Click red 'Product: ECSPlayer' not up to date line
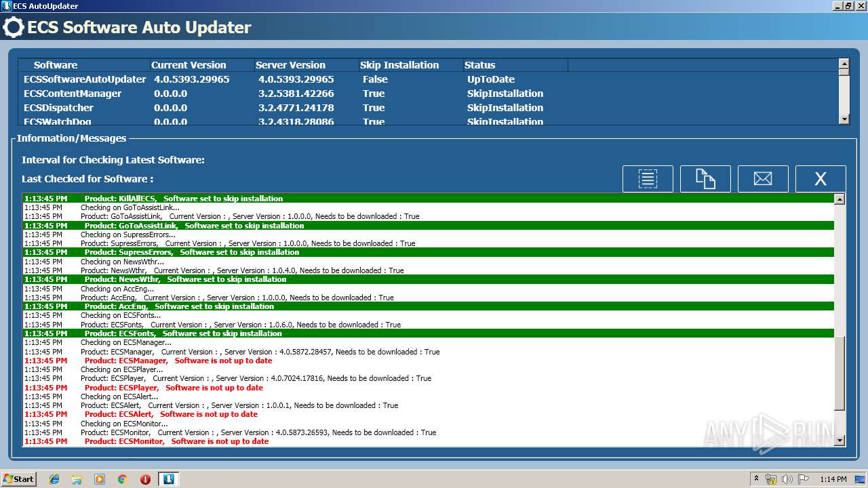 pyautogui.click(x=429, y=388)
